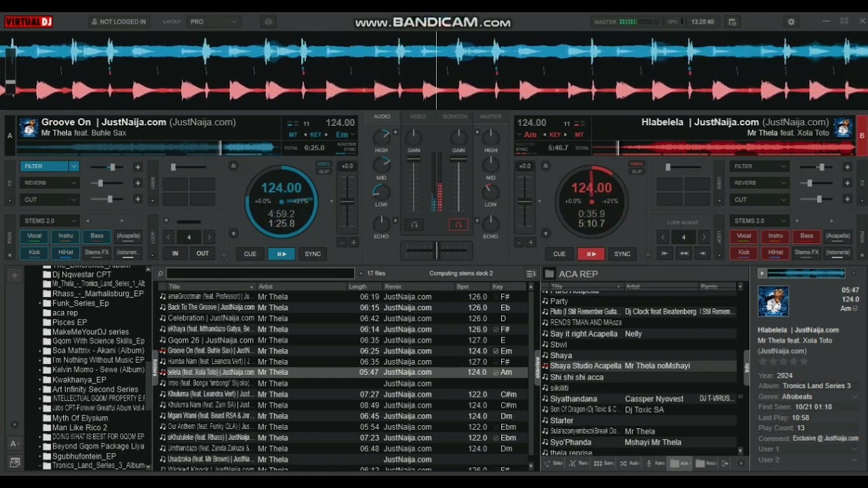This screenshot has width=868, height=488.
Task: Open vertical Folders tab
Action: (155, 367)
